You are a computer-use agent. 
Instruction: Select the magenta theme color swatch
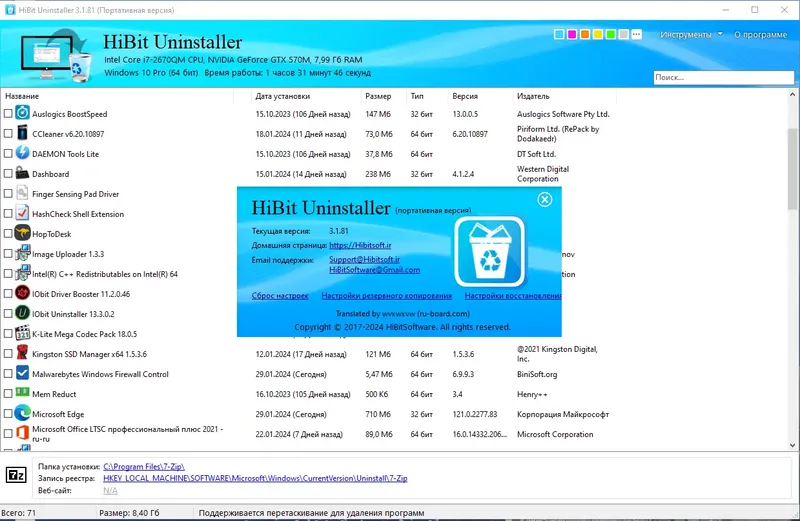[x=572, y=34]
